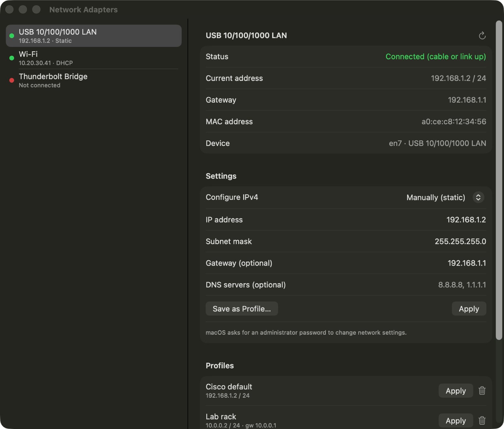
Task: Open the Configure IPv4 dropdown
Action: (478, 197)
